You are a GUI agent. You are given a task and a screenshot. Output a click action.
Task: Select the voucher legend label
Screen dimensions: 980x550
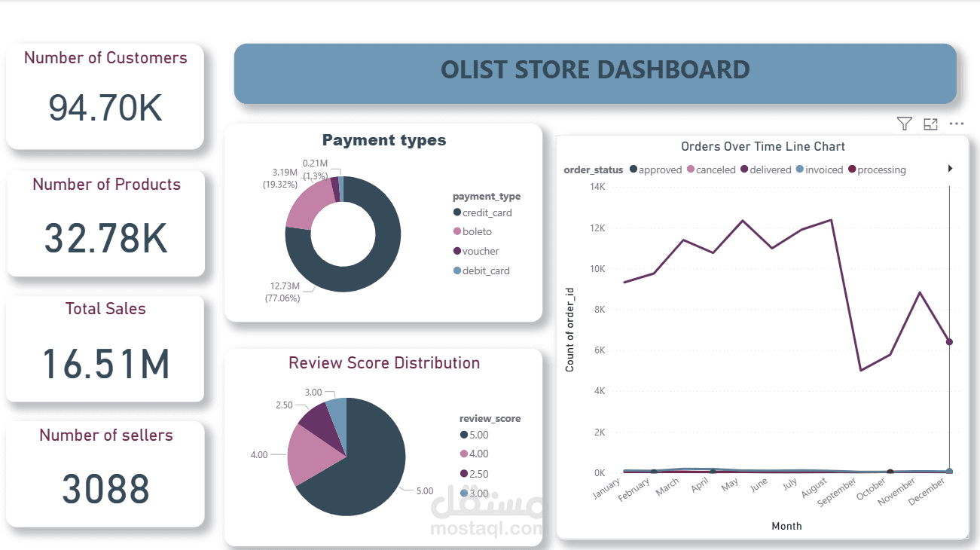(x=481, y=252)
